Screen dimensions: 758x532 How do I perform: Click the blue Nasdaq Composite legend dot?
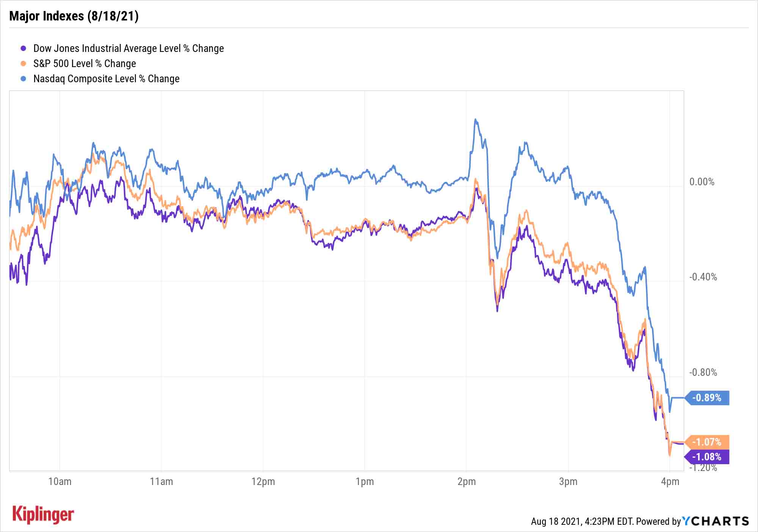click(23, 79)
